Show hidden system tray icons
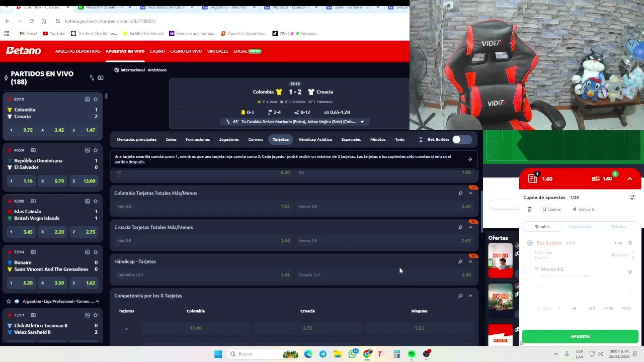 [x=556, y=354]
